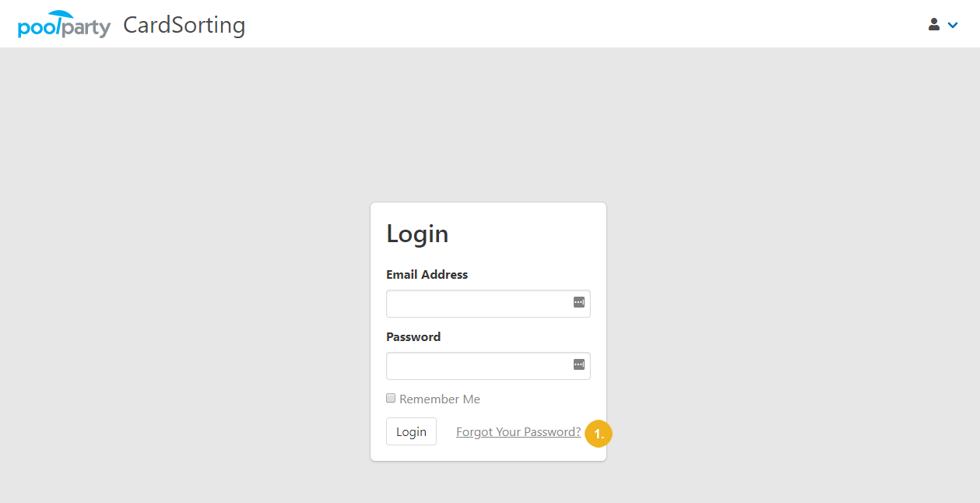
Task: Click the white top header bar
Action: point(545,23)
